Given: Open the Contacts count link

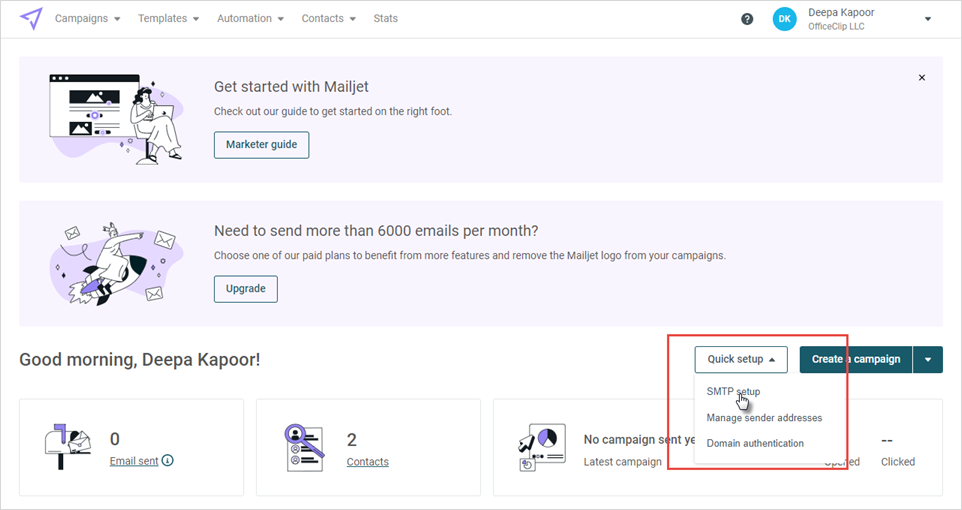Looking at the screenshot, I should [367, 462].
